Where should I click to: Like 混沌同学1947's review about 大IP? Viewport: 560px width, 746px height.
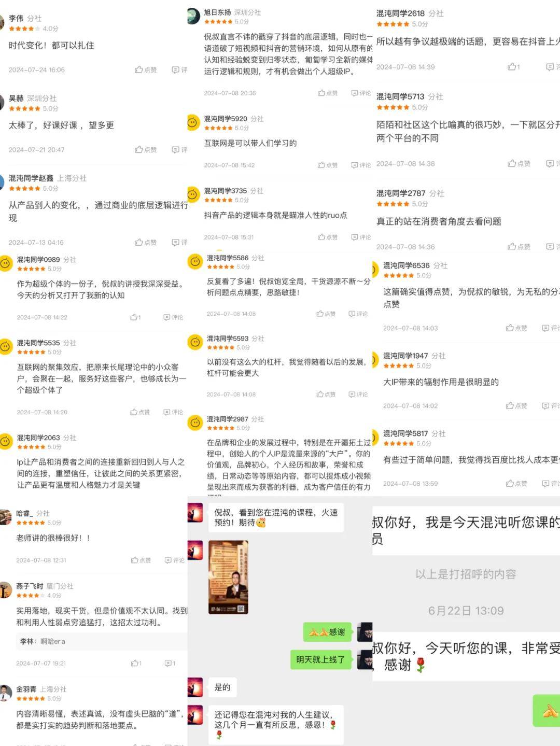tap(516, 406)
